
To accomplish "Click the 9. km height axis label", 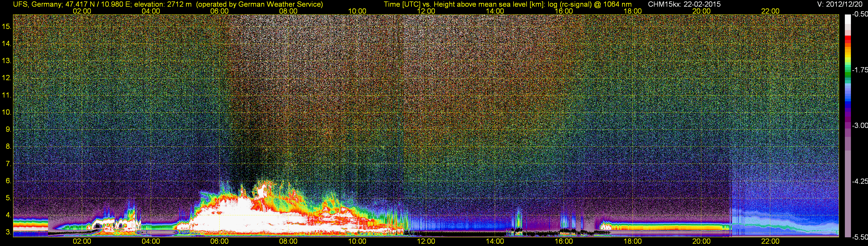I will 8,129.
